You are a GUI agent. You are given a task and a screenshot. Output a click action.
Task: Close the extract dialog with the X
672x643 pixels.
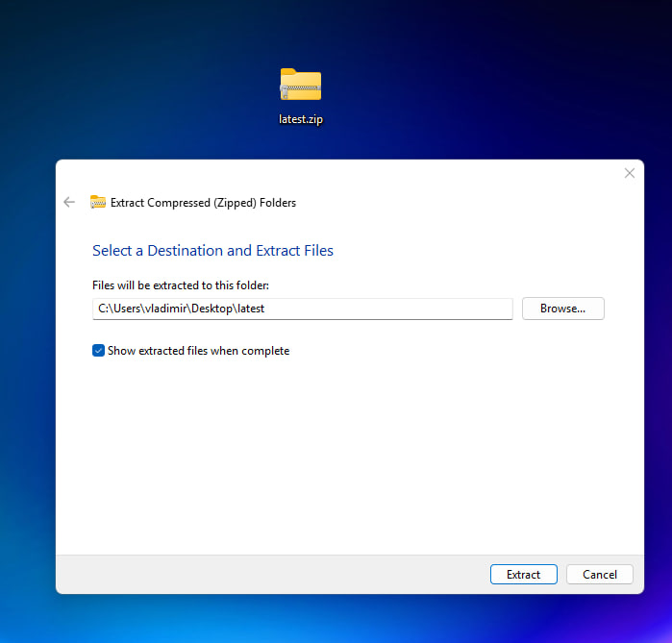click(x=630, y=173)
